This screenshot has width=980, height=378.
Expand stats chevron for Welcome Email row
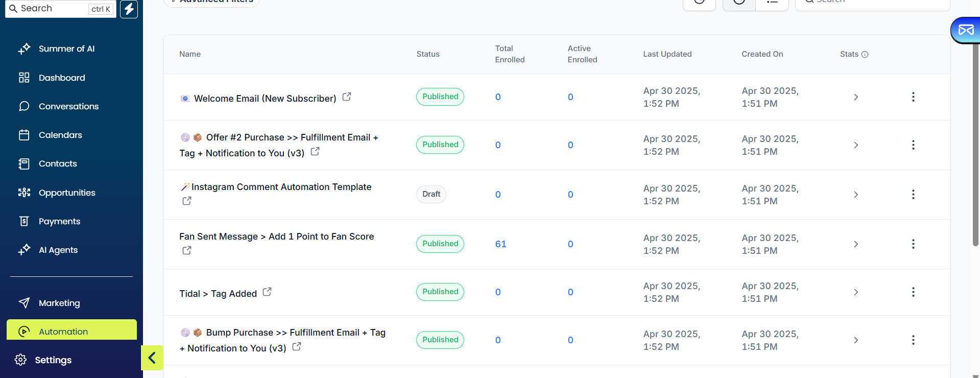pos(856,97)
